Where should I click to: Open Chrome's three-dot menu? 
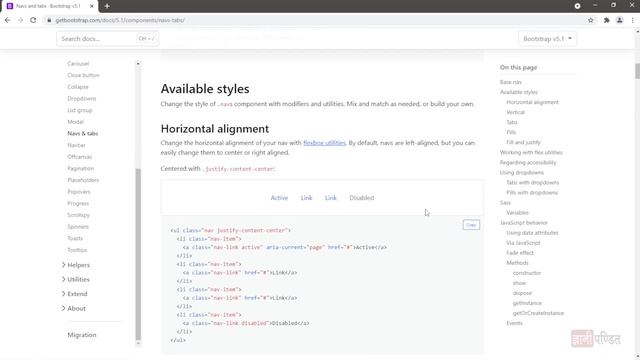click(633, 20)
